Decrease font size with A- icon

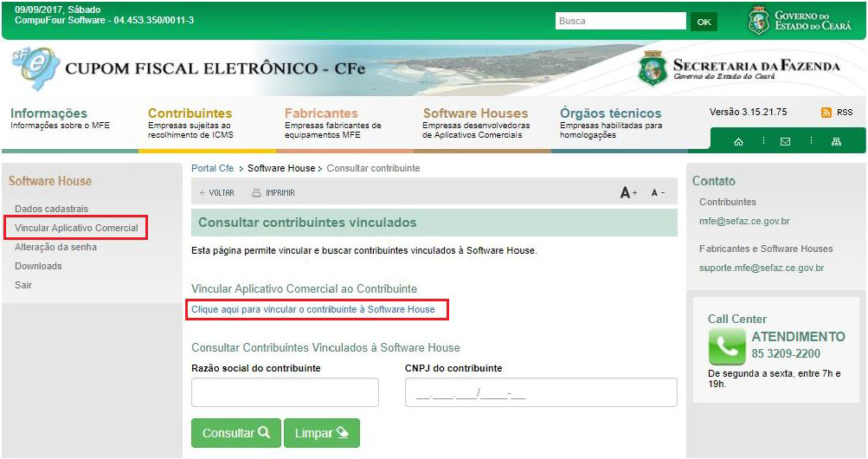[658, 193]
